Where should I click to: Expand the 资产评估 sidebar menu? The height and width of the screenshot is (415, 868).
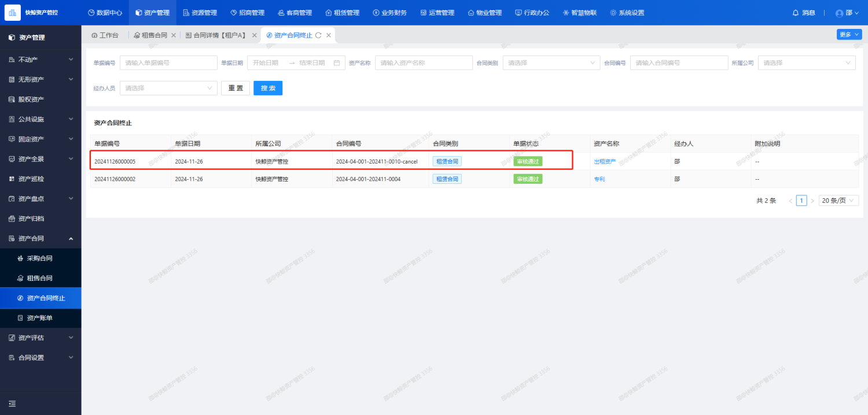pos(41,338)
